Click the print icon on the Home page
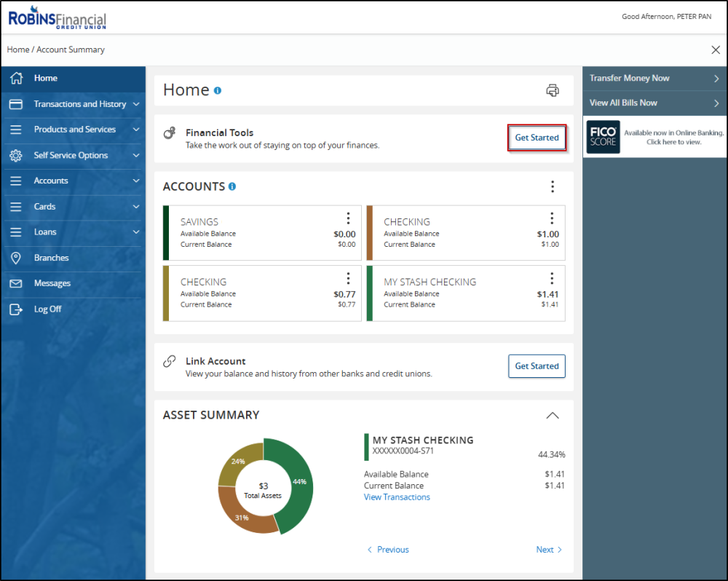The image size is (728, 581). [x=553, y=90]
